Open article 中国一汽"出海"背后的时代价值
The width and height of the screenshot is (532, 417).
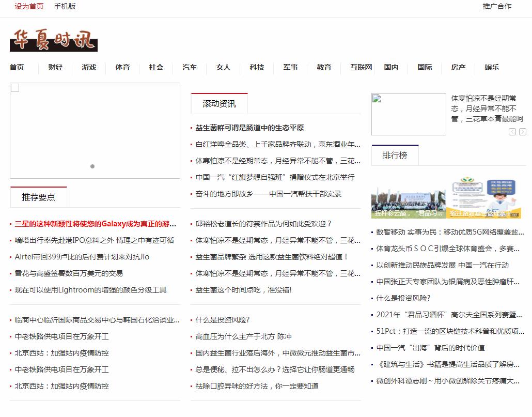coord(431,348)
